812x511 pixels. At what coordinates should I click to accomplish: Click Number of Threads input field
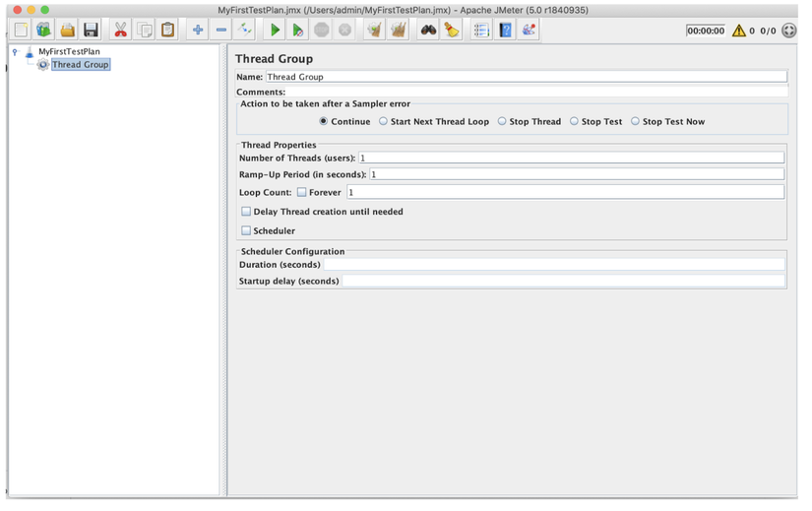(571, 158)
